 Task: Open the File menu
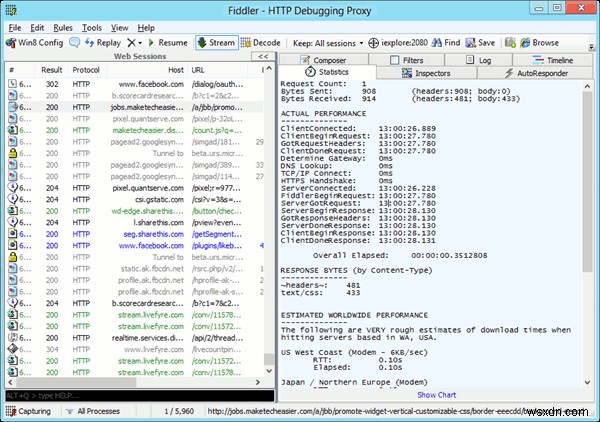15,28
